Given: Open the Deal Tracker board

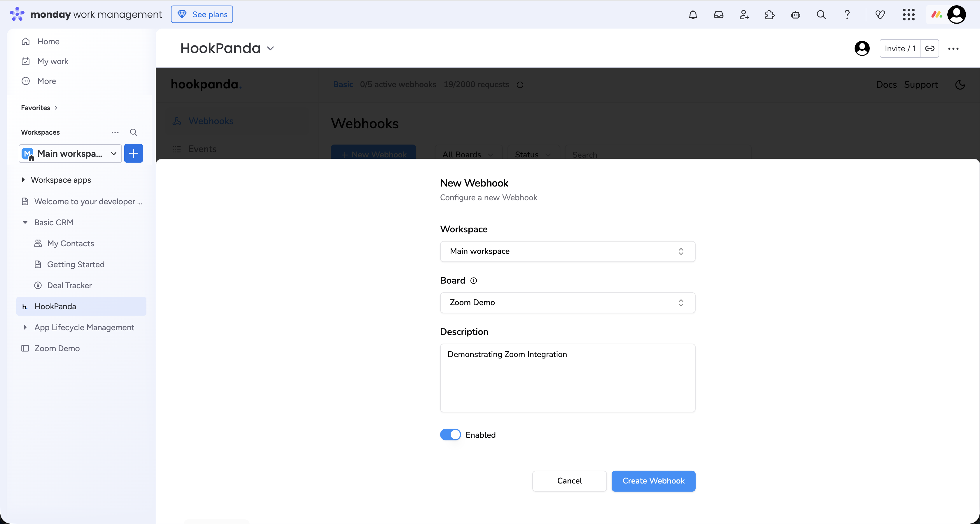Looking at the screenshot, I should [69, 286].
